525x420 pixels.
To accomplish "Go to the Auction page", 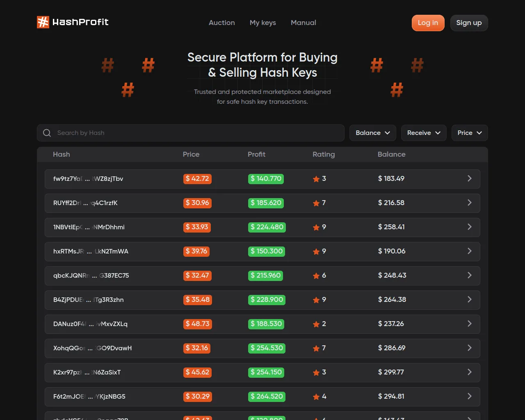I will [221, 23].
